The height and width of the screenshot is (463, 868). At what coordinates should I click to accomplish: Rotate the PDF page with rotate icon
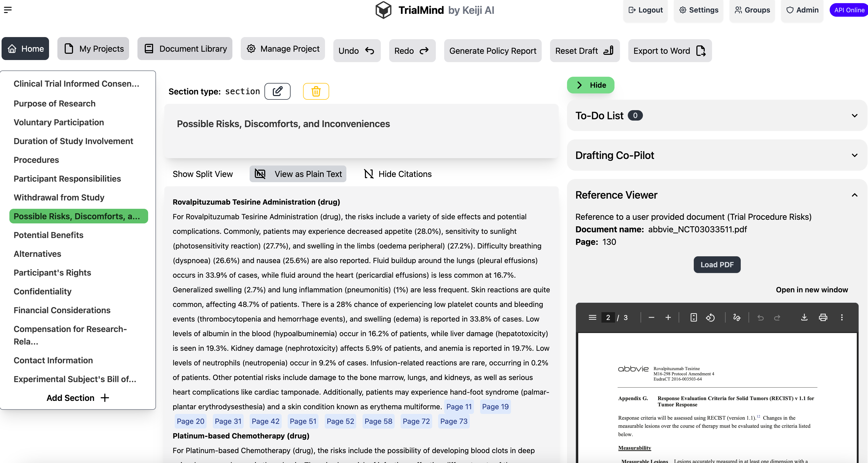[710, 317]
